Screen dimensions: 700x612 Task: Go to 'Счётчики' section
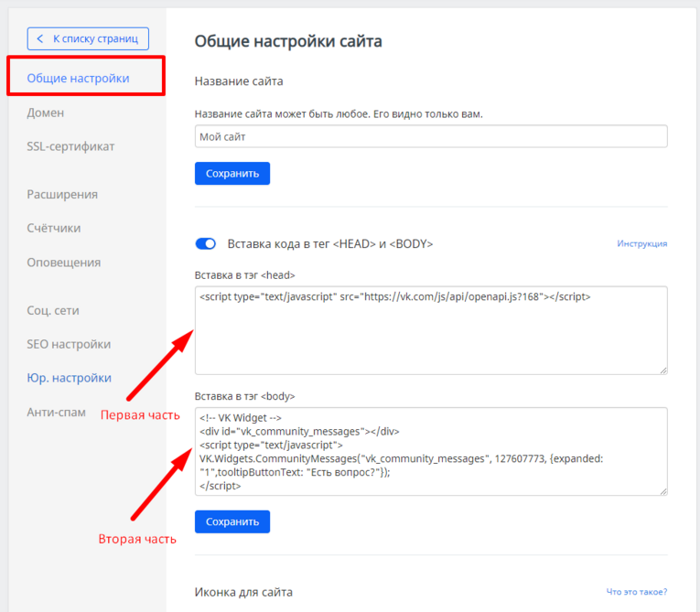coord(54,228)
